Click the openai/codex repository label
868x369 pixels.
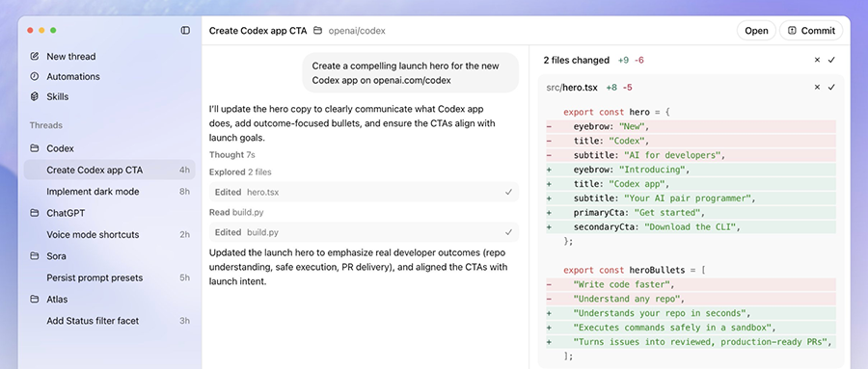[357, 31]
